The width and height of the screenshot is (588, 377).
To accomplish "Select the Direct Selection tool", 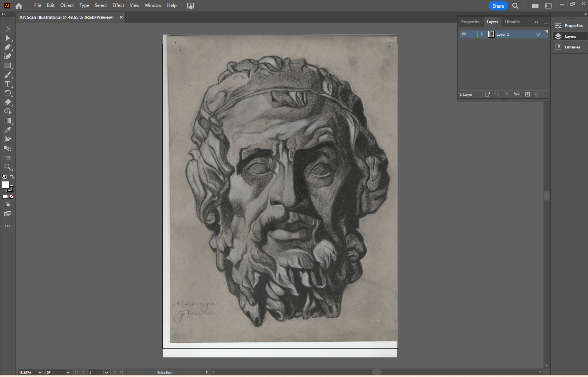I will point(8,38).
